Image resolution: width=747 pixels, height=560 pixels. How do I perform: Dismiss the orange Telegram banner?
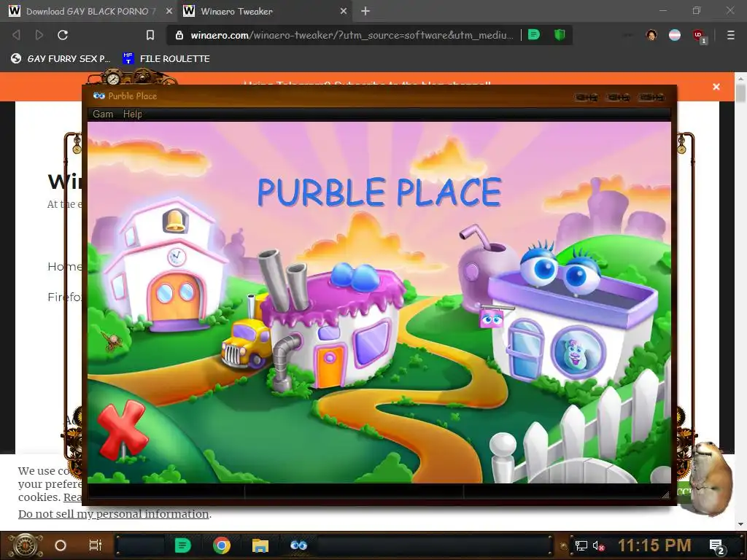[x=716, y=87]
